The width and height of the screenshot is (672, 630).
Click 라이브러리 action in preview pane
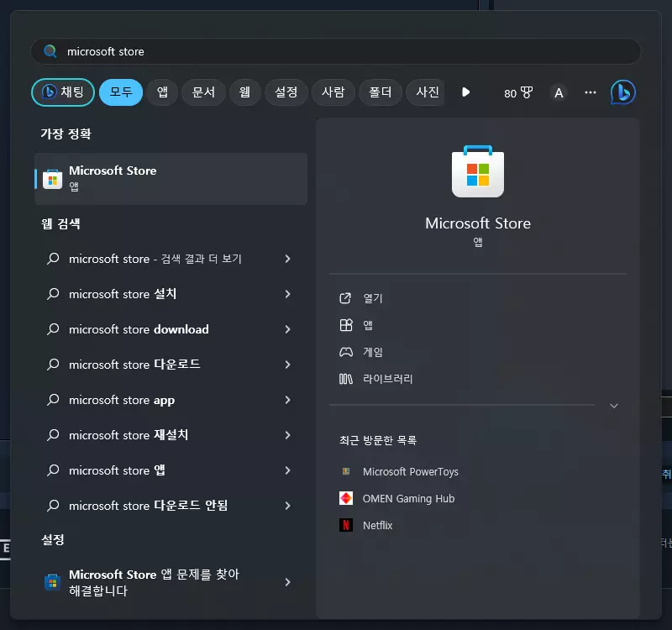(387, 379)
